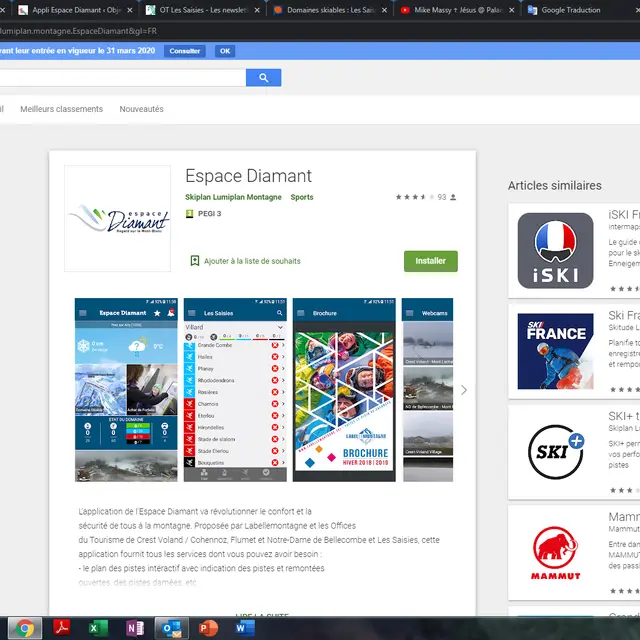Close the Mike Massy YouTube tab
The height and width of the screenshot is (640, 640).
tap(512, 10)
